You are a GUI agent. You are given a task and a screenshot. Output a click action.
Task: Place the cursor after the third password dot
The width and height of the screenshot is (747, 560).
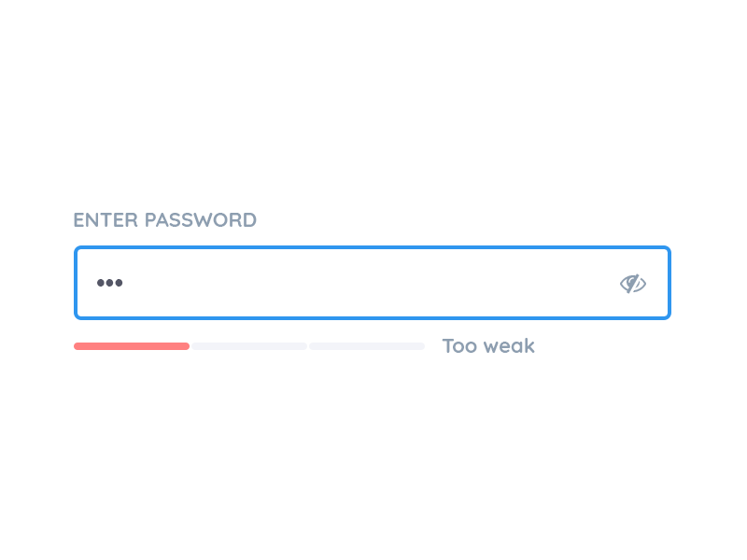tap(124, 283)
